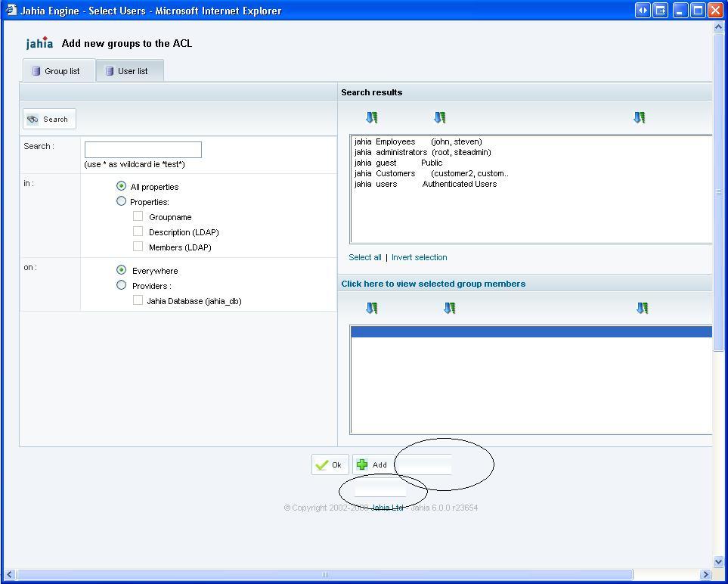
Task: Open Click here to view selected group members
Action: [433, 284]
